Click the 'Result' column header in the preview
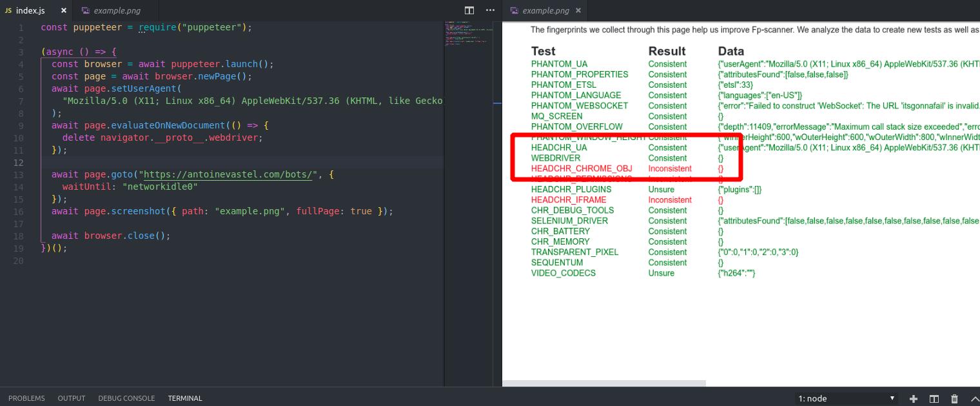Viewport: 980px width, 406px height. tap(667, 51)
